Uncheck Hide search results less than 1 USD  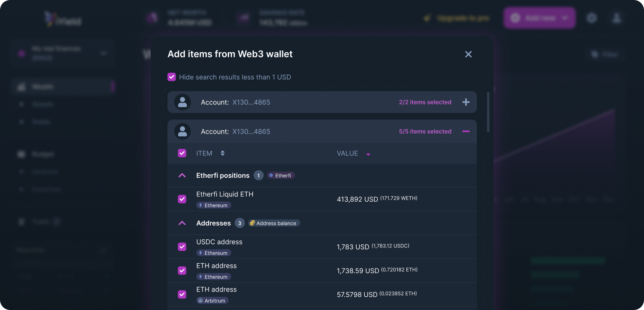click(172, 77)
